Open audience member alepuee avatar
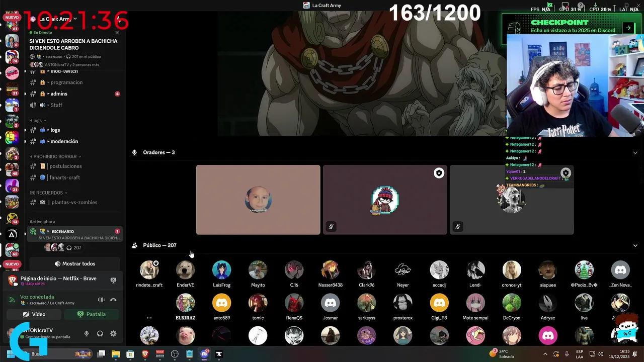Viewport: 644px width, 362px height. coord(547,270)
